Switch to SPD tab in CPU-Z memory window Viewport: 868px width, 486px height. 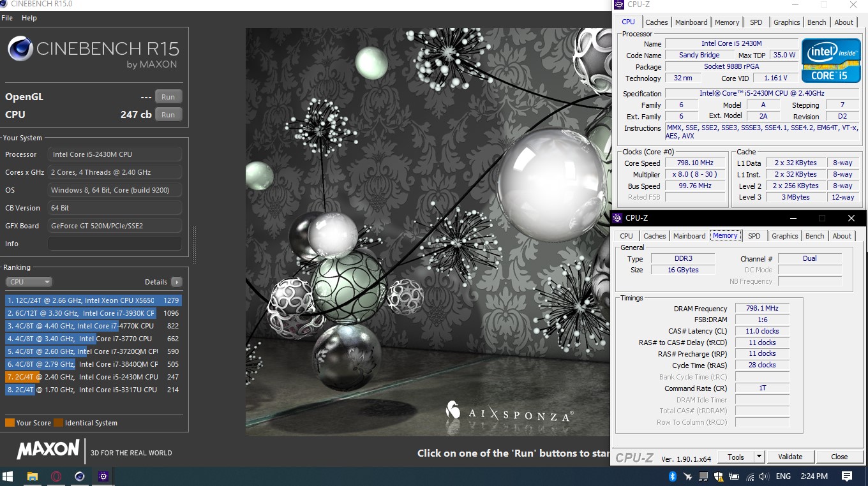(x=754, y=236)
